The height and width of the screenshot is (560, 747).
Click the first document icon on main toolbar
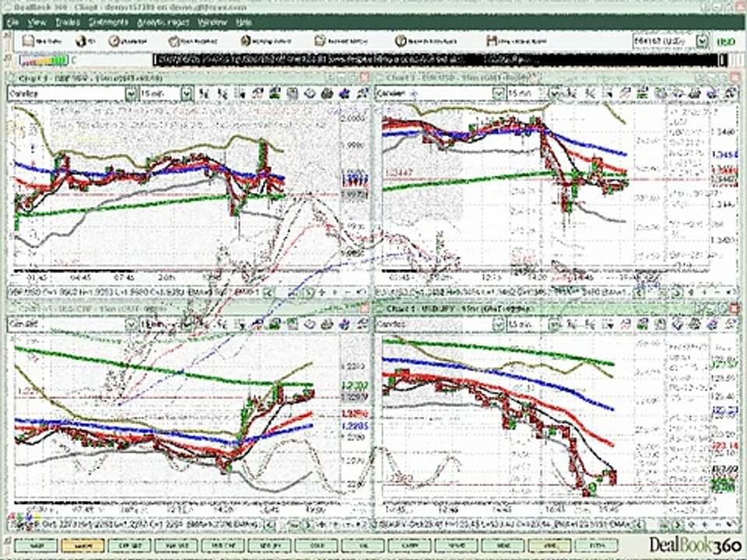29,41
